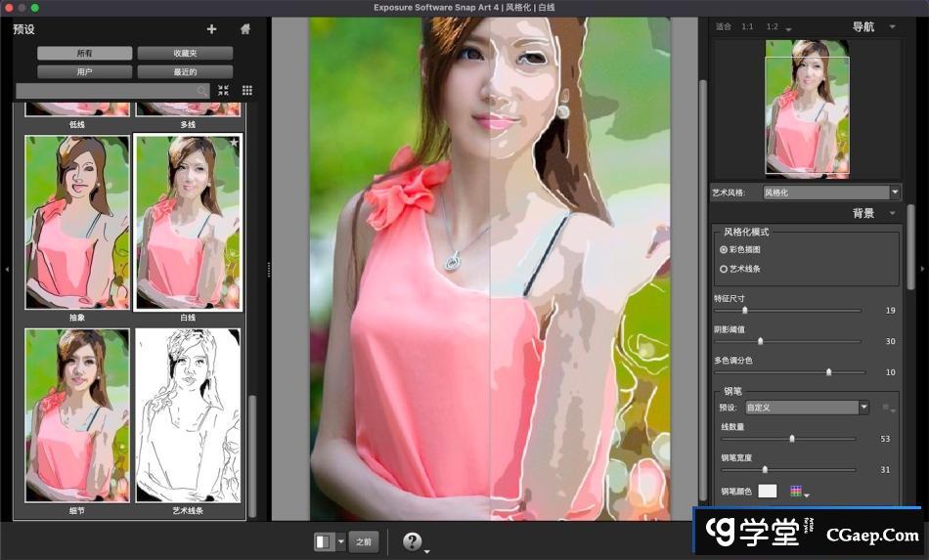Image resolution: width=929 pixels, height=560 pixels.
Task: Switch to the 最近的 presets tab
Action: click(185, 72)
